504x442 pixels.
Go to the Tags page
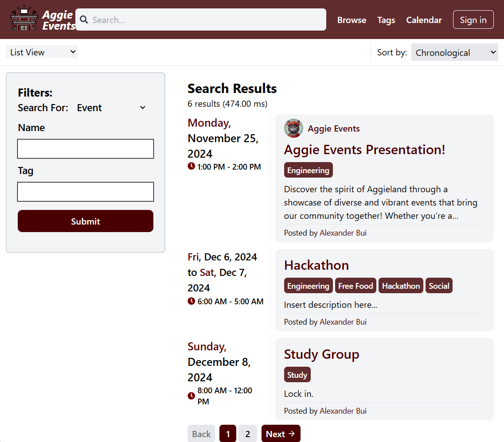(386, 20)
